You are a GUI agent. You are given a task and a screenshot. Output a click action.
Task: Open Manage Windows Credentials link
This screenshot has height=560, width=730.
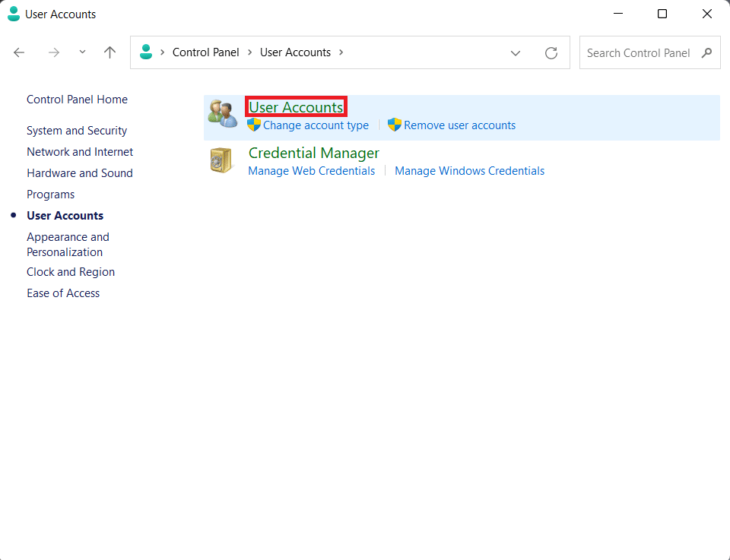(x=469, y=171)
